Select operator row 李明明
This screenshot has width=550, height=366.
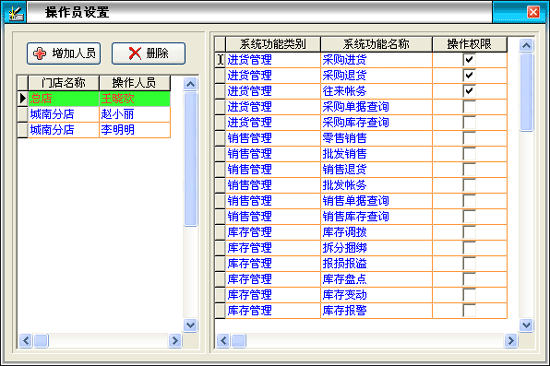point(94,130)
